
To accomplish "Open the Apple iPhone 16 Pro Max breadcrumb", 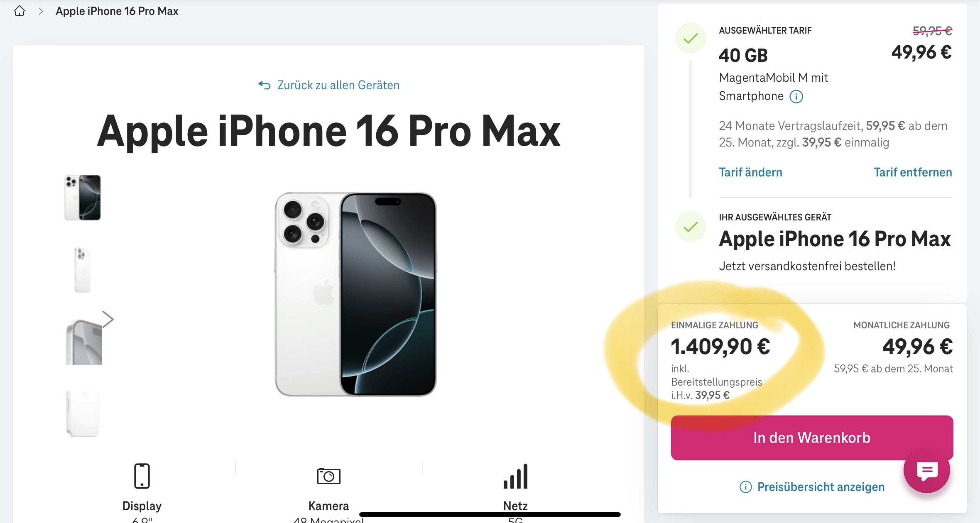I will coord(117,11).
